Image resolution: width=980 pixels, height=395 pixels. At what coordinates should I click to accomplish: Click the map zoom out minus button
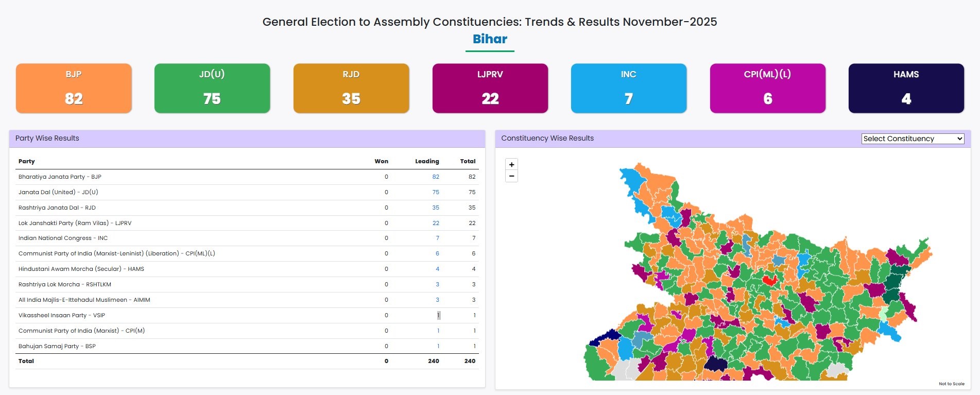(x=511, y=176)
